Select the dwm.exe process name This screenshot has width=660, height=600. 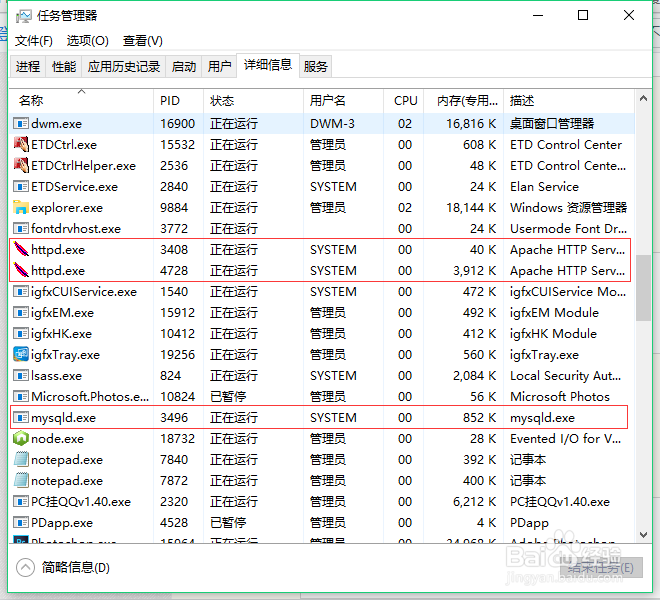pos(56,123)
